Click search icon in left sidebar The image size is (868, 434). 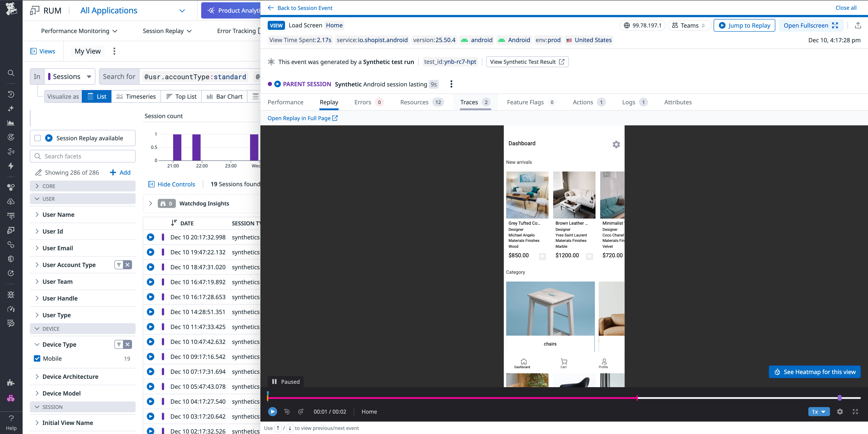point(11,73)
